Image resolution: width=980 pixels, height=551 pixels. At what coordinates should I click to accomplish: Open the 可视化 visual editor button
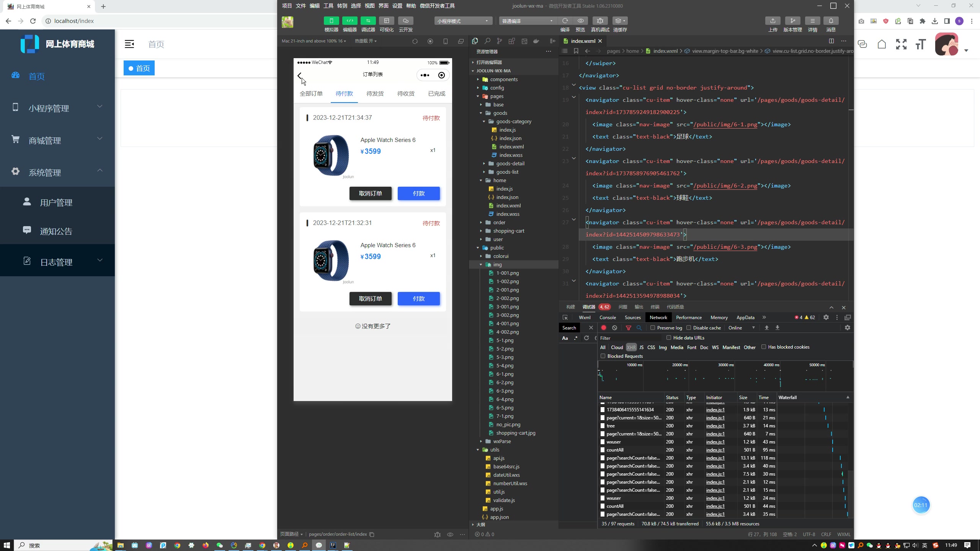coord(386,21)
